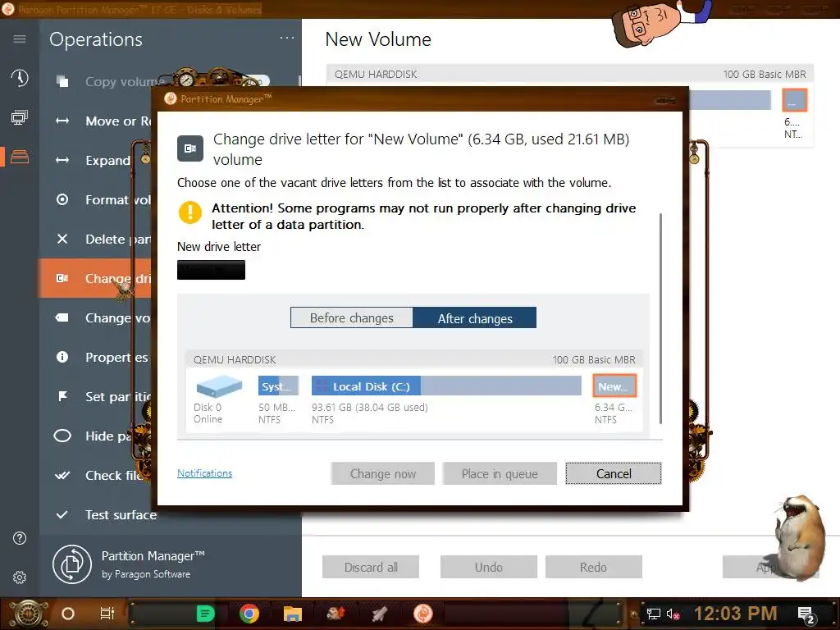Open Paragon Partition Manager taskbar icon
840x630 pixels.
423,614
